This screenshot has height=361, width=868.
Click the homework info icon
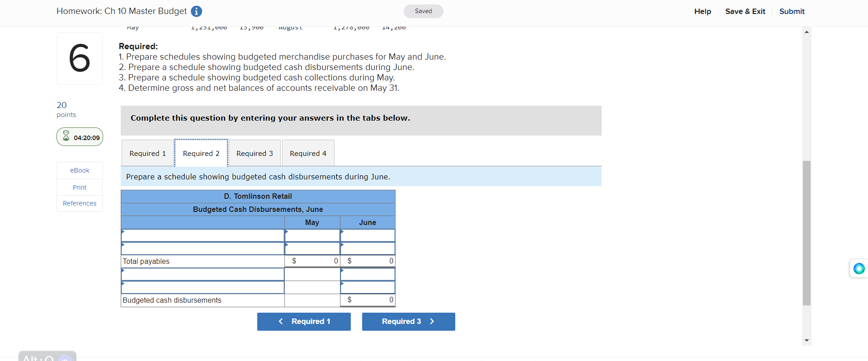196,11
